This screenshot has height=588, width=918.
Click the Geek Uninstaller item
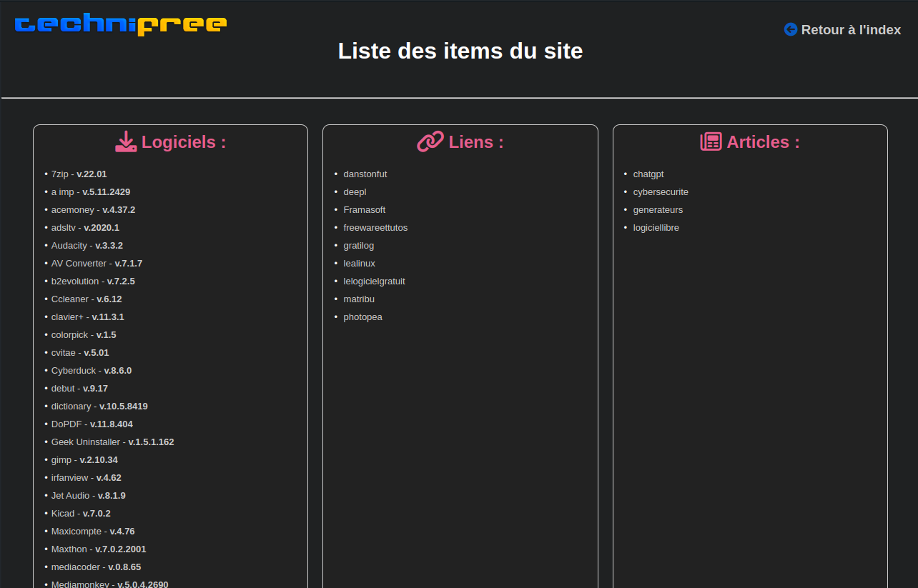pos(85,442)
